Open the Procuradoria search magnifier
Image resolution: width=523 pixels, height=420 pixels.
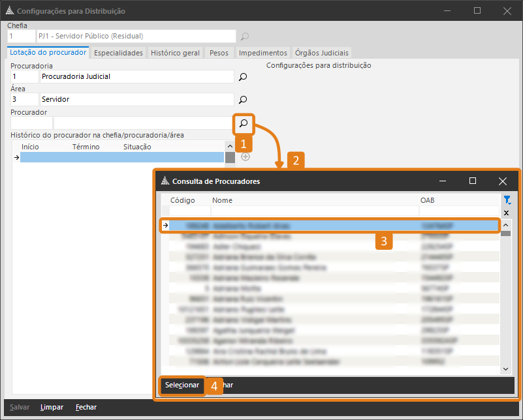point(243,77)
